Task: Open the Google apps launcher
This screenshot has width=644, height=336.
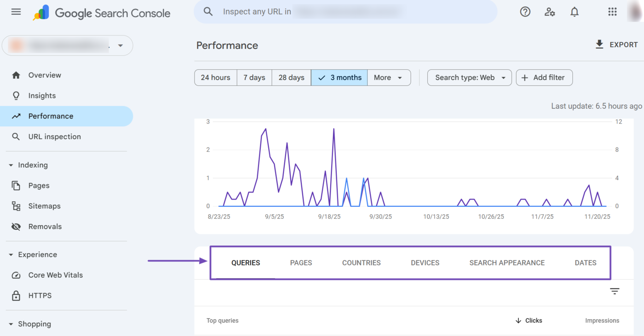Action: pyautogui.click(x=612, y=11)
